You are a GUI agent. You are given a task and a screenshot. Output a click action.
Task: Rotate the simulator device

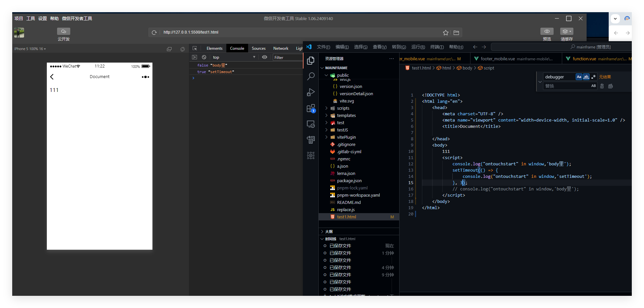[182, 49]
